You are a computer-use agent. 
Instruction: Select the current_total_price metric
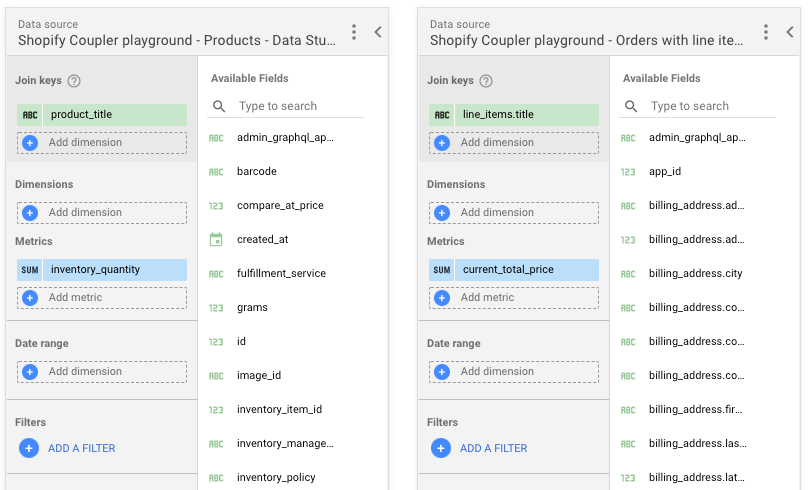[514, 270]
